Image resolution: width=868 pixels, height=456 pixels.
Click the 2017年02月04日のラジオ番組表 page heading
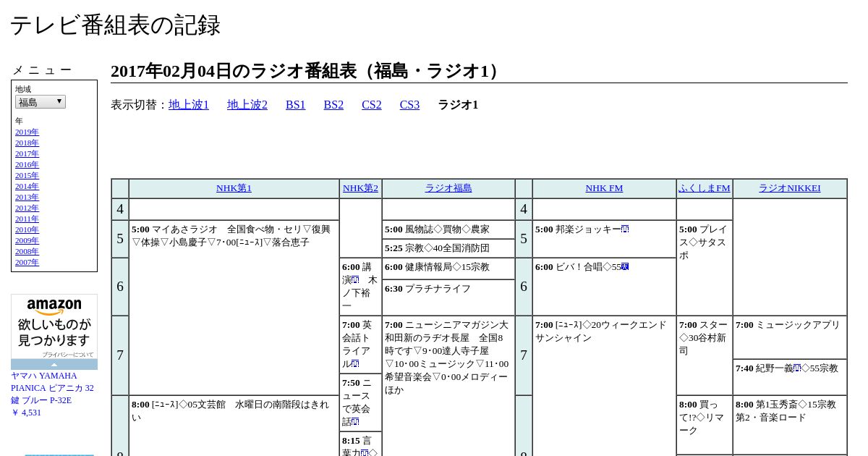pyautogui.click(x=307, y=71)
